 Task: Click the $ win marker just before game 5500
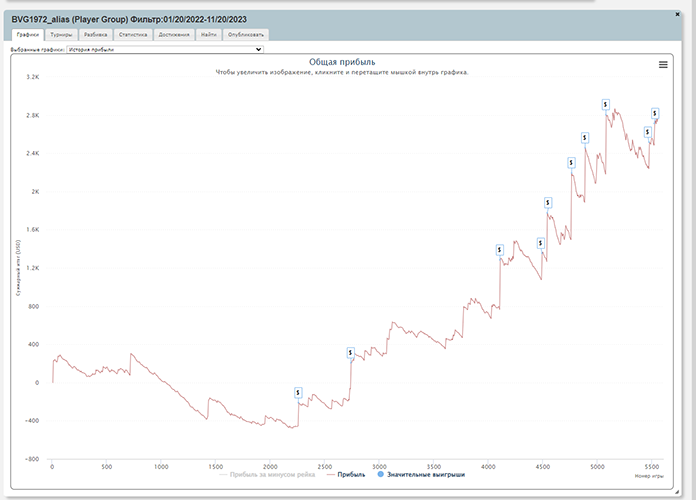click(x=648, y=132)
